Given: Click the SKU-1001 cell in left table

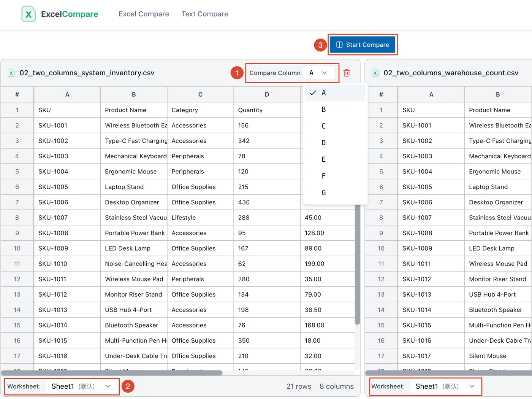Looking at the screenshot, I should [x=67, y=126].
